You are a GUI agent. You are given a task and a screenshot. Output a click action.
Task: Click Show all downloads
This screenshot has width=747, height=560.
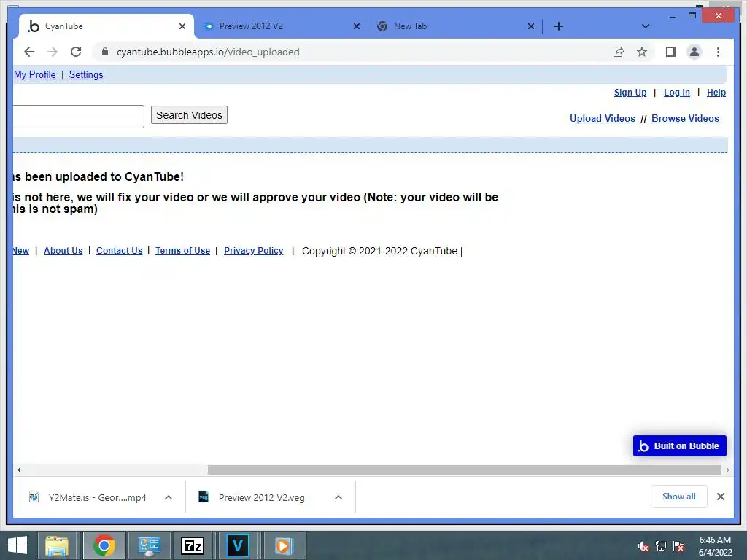click(x=679, y=497)
